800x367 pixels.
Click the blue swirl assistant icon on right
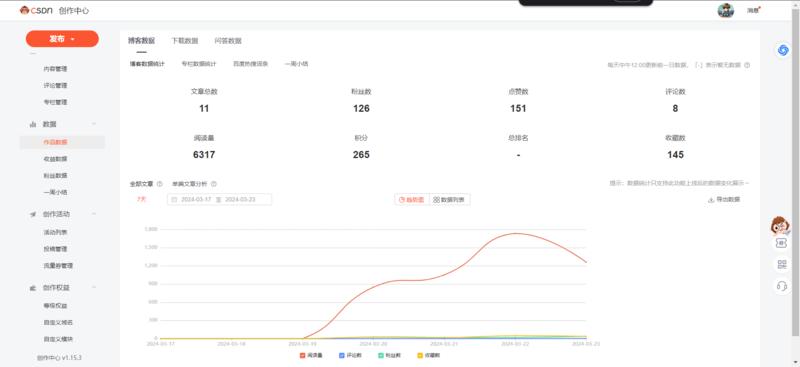783,50
